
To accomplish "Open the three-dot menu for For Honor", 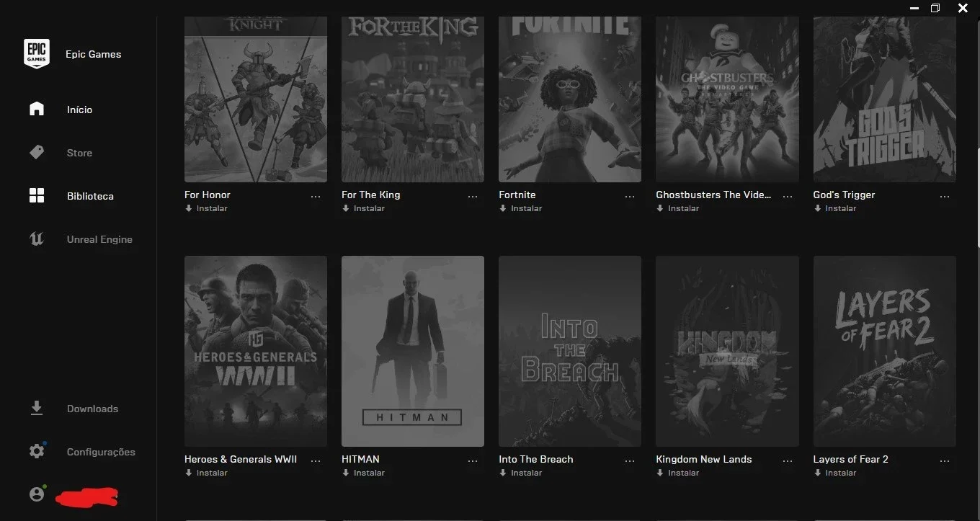I will (x=316, y=196).
